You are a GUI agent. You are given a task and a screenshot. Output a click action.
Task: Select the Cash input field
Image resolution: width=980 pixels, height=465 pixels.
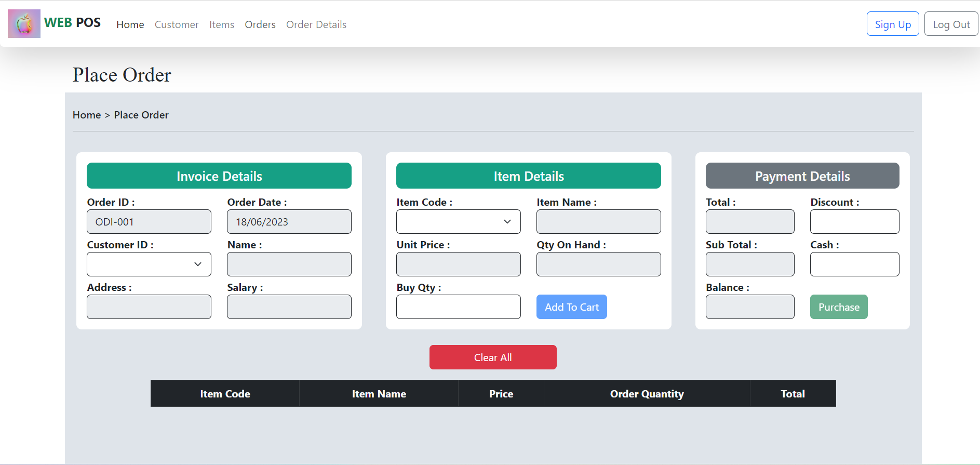point(854,264)
